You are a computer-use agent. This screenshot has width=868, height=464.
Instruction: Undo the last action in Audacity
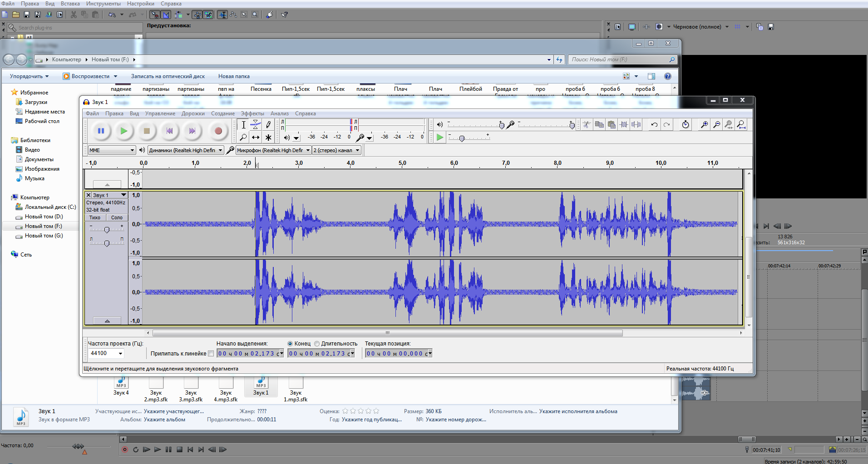[x=654, y=124]
